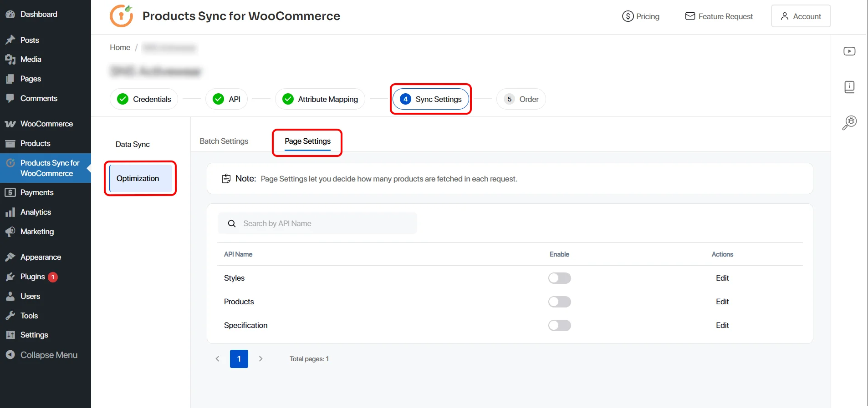Click the Pages icon in sidebar

pos(10,79)
